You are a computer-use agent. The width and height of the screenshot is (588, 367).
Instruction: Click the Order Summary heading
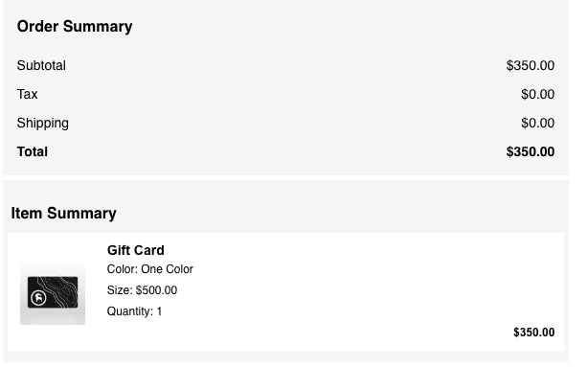[x=75, y=27]
